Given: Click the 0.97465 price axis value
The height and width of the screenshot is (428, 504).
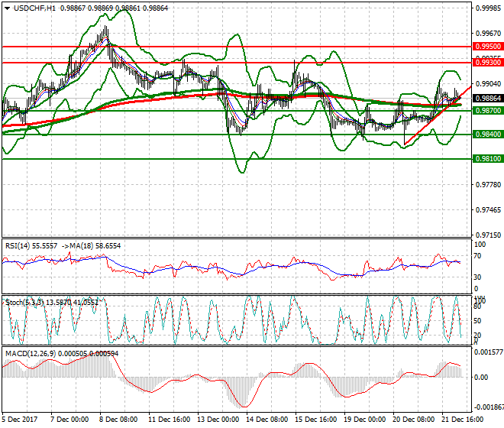Looking at the screenshot, I should coord(488,210).
